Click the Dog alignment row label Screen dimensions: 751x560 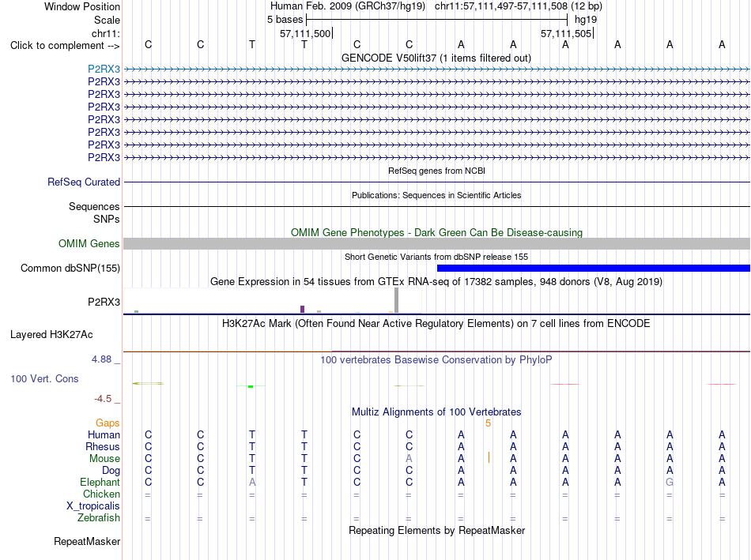pos(111,471)
